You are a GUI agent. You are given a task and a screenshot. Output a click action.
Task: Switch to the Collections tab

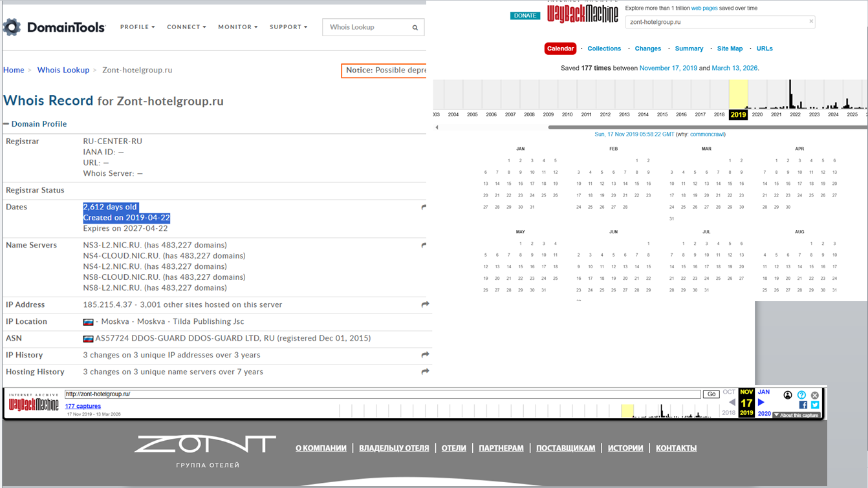click(x=604, y=48)
